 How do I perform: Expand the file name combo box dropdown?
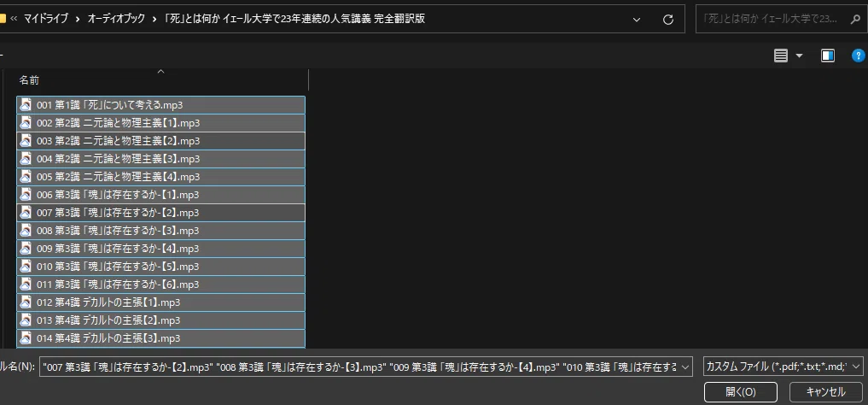685,367
